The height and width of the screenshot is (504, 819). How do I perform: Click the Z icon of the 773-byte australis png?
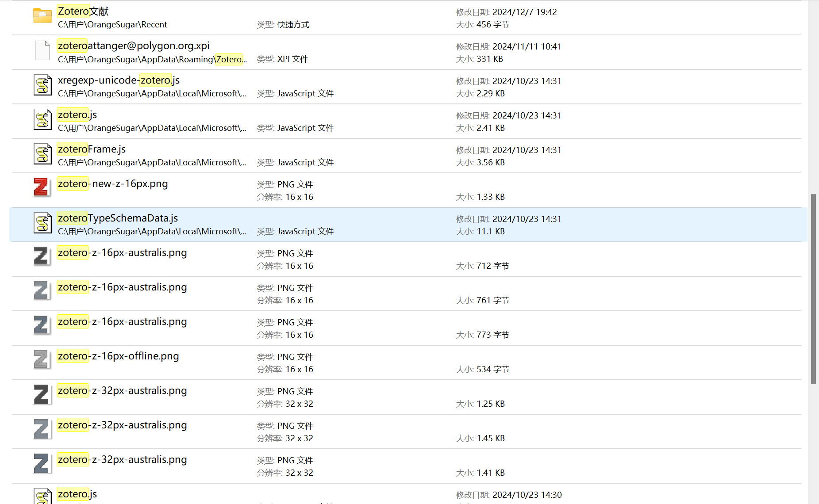click(42, 325)
